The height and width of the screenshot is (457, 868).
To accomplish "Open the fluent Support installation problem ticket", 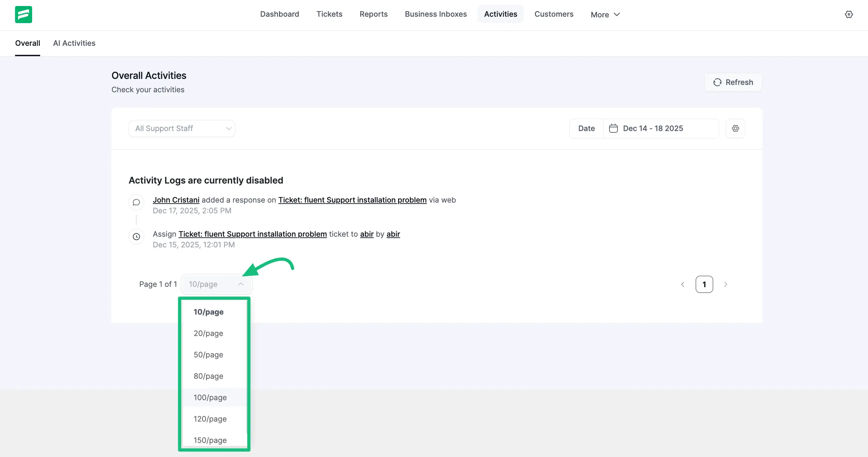I will click(x=352, y=200).
